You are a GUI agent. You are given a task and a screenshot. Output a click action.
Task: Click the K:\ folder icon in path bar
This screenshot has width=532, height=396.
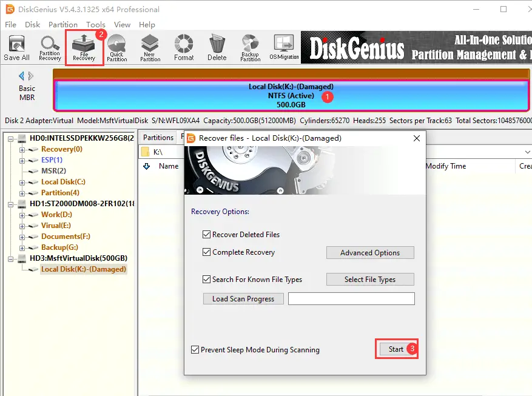(145, 152)
